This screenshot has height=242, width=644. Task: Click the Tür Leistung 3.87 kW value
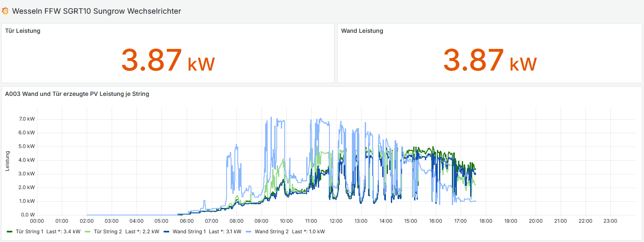point(168,61)
